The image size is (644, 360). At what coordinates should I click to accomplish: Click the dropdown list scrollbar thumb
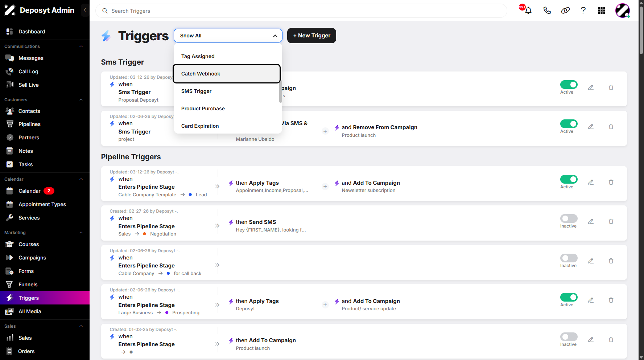pyautogui.click(x=281, y=91)
